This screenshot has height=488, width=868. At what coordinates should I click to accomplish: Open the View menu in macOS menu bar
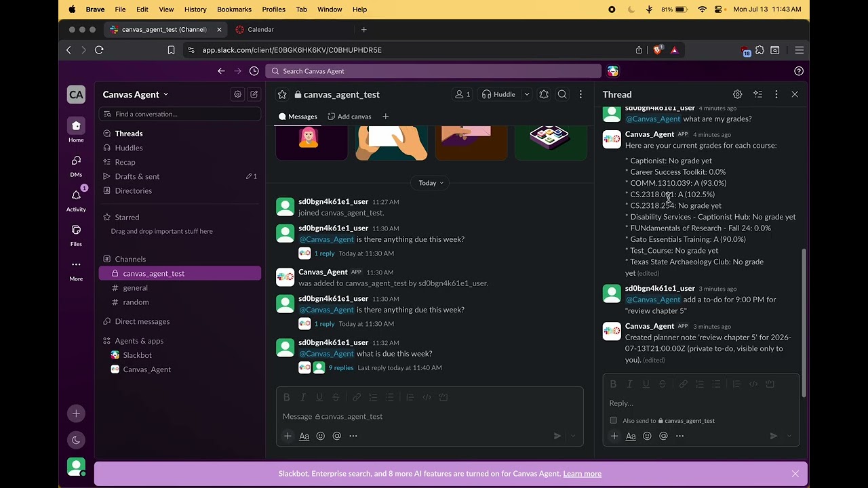coord(166,9)
